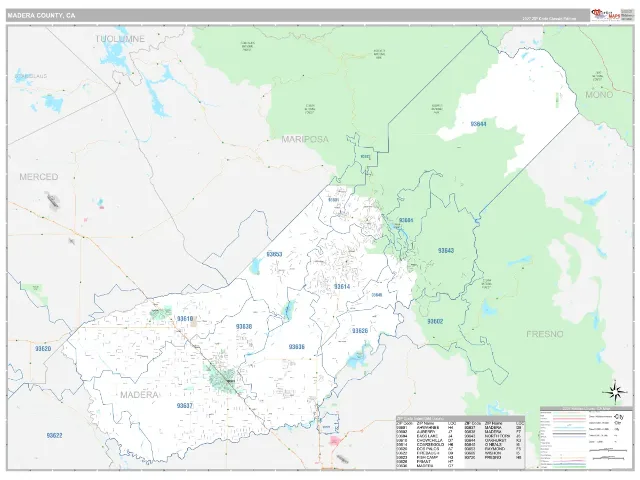Select the MONO county label
The width and height of the screenshot is (640, 480).
click(x=599, y=95)
